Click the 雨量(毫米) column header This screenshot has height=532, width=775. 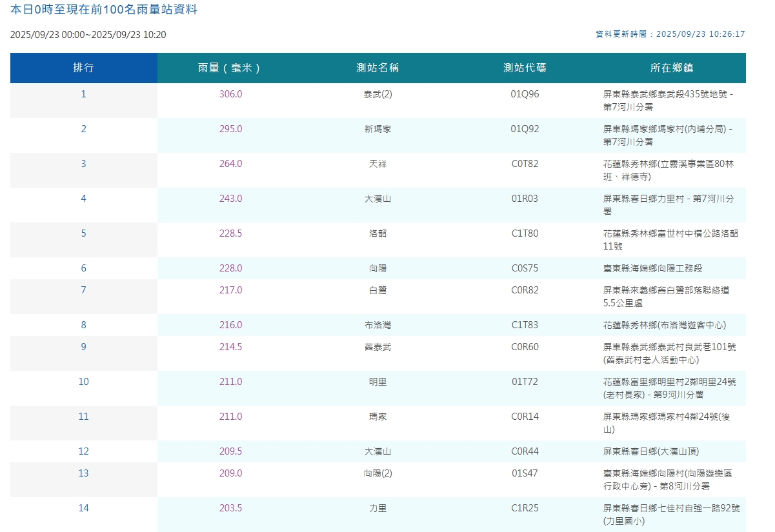[x=231, y=68]
